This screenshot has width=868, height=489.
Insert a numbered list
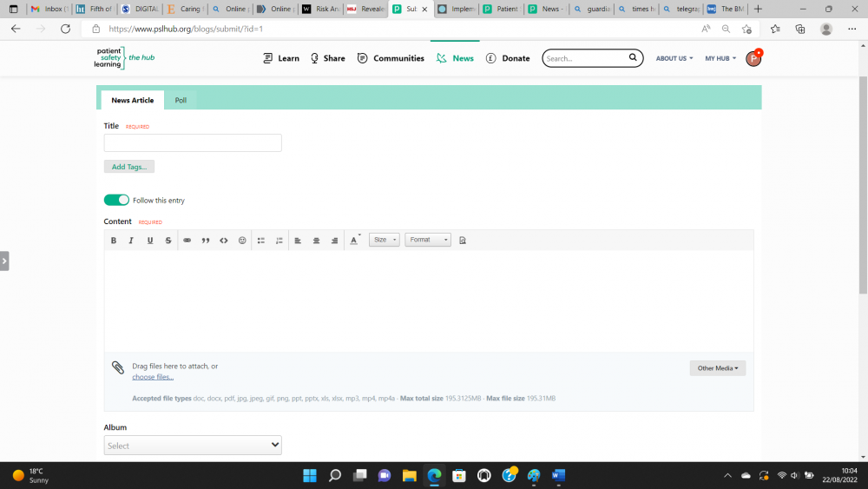pos(279,241)
